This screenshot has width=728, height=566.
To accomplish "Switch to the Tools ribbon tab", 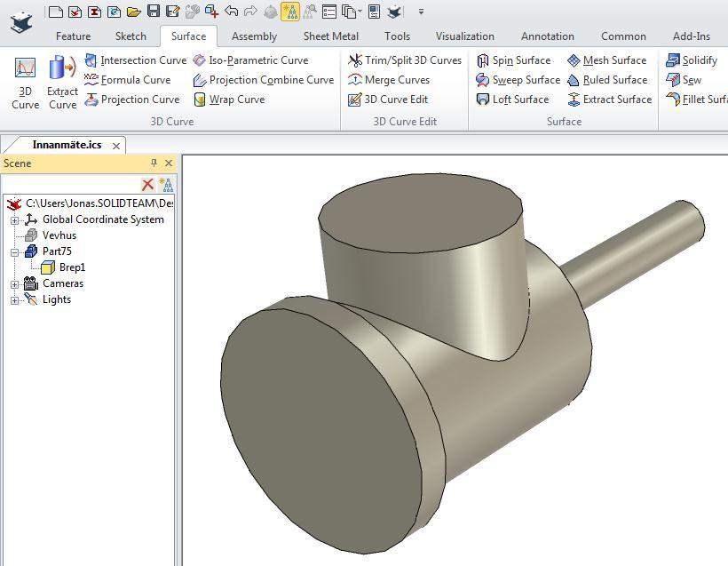I will coord(397,36).
